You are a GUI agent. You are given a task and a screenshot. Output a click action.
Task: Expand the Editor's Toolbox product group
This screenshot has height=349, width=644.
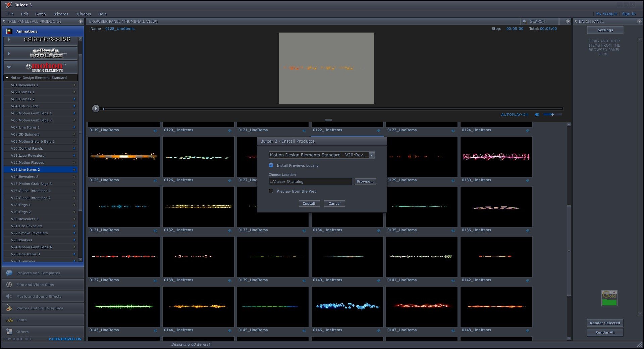click(x=9, y=53)
